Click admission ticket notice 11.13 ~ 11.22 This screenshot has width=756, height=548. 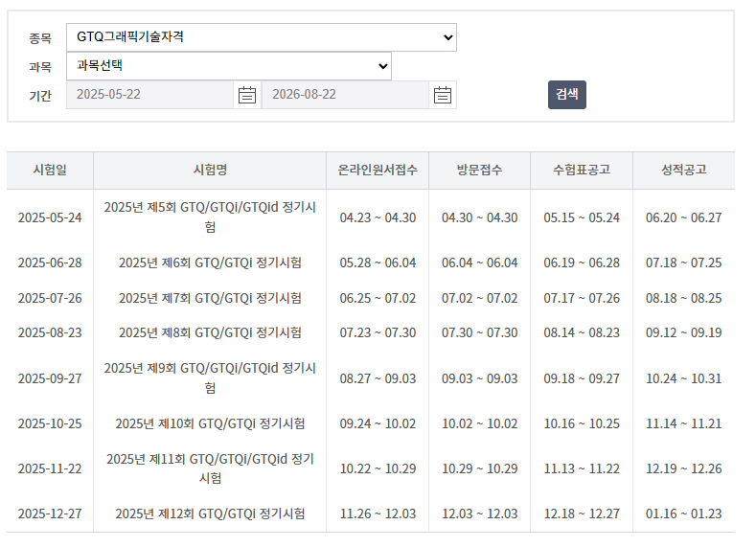(x=582, y=468)
